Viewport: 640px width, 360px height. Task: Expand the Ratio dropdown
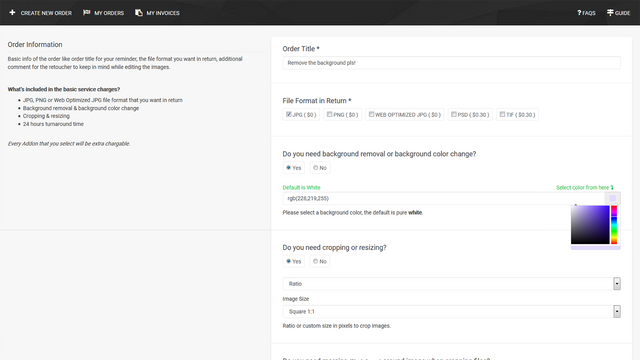tap(451, 284)
